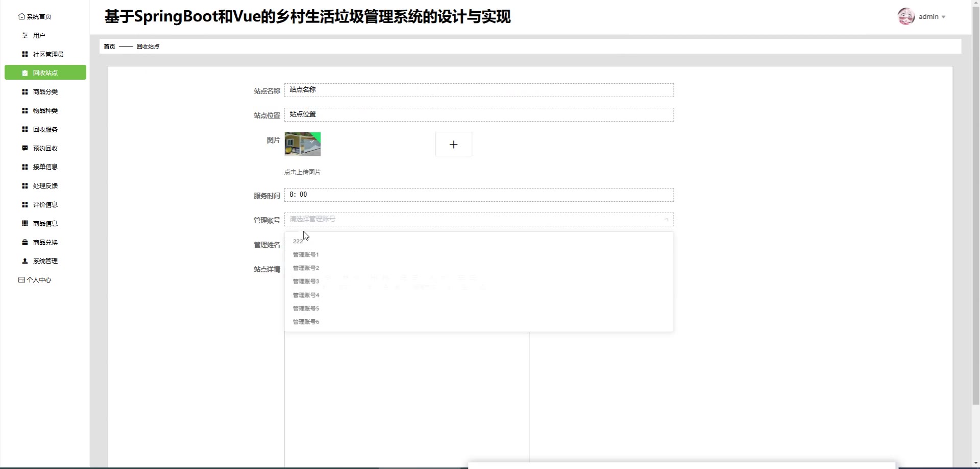Click the 商品信息 table icon

24,223
